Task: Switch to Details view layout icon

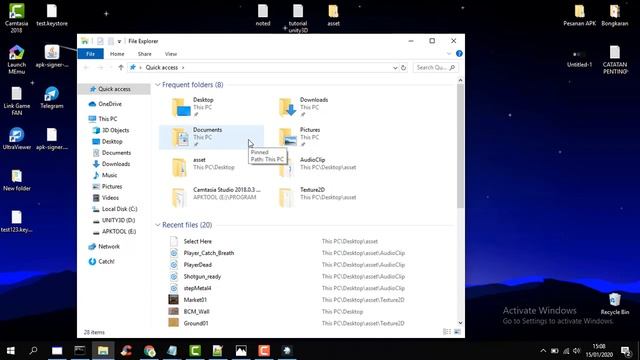Action: coord(447,332)
